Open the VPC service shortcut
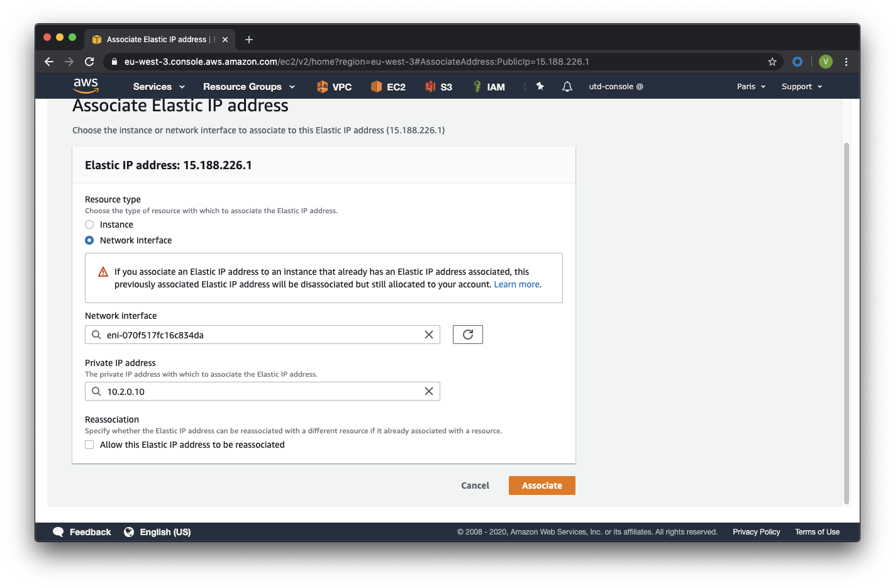Image resolution: width=895 pixels, height=588 pixels. click(x=334, y=87)
